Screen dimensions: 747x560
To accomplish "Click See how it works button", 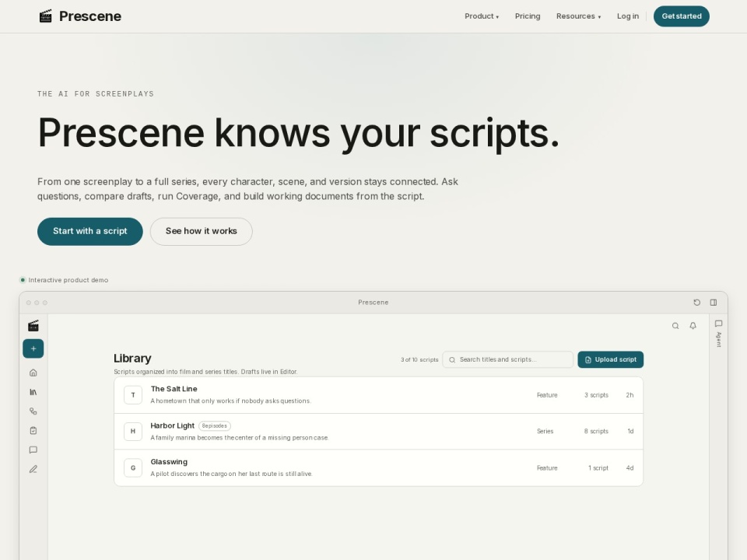I will point(201,232).
